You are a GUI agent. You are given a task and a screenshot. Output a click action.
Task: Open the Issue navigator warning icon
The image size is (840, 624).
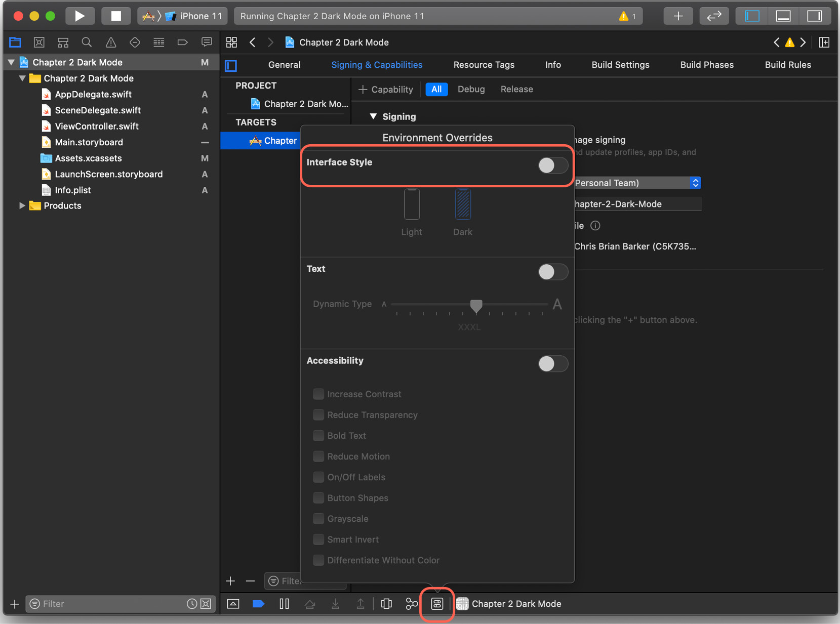tap(110, 43)
